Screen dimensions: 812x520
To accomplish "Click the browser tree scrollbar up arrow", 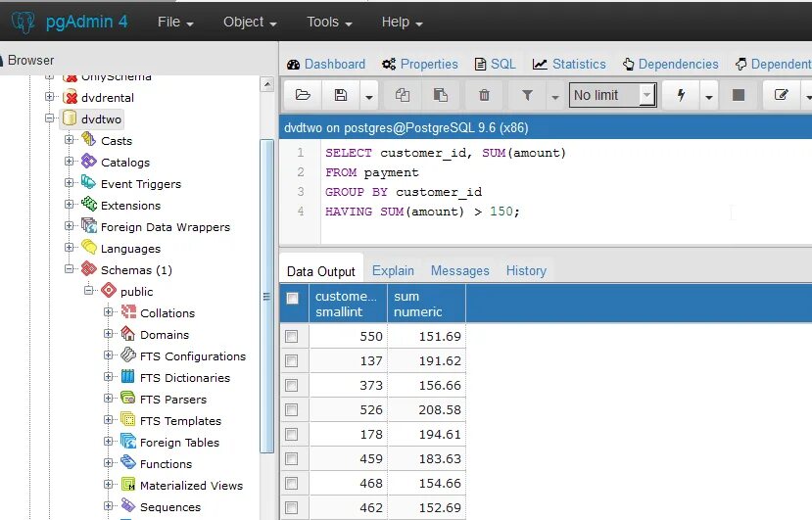I will tap(267, 83).
